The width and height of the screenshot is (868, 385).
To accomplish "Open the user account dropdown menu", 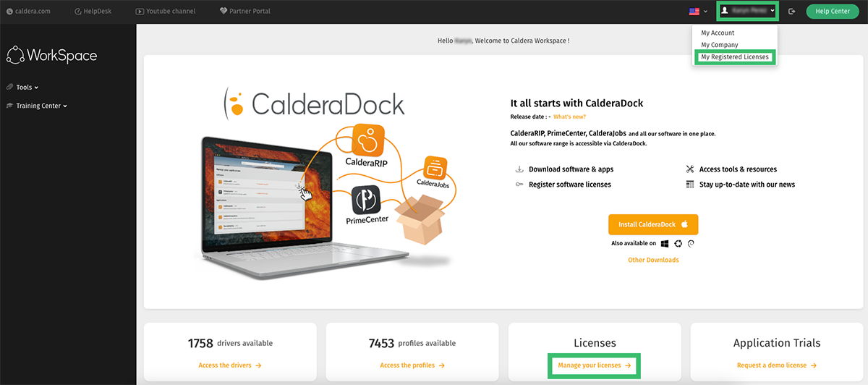I will (748, 11).
